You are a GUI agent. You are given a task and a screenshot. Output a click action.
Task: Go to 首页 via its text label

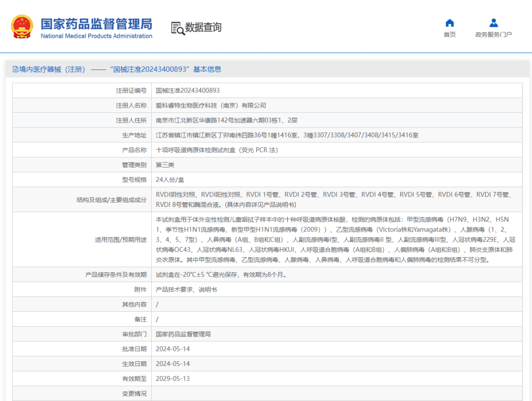[x=449, y=34]
